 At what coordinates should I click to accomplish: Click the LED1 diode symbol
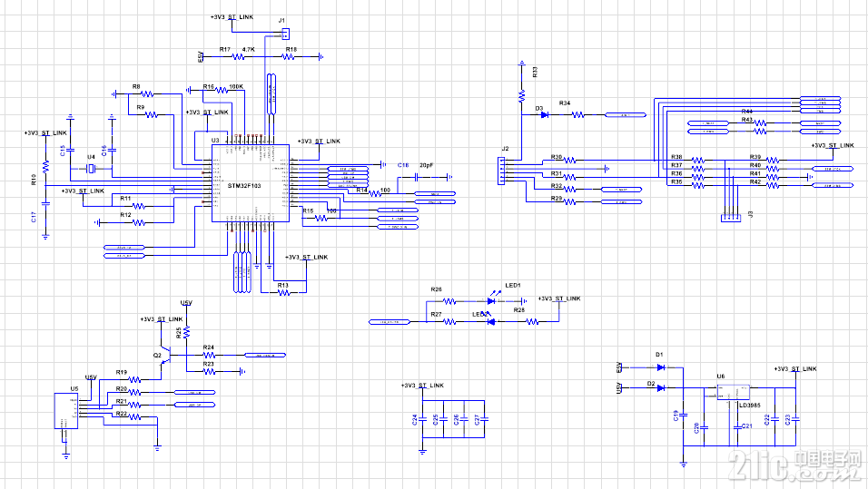(x=491, y=301)
